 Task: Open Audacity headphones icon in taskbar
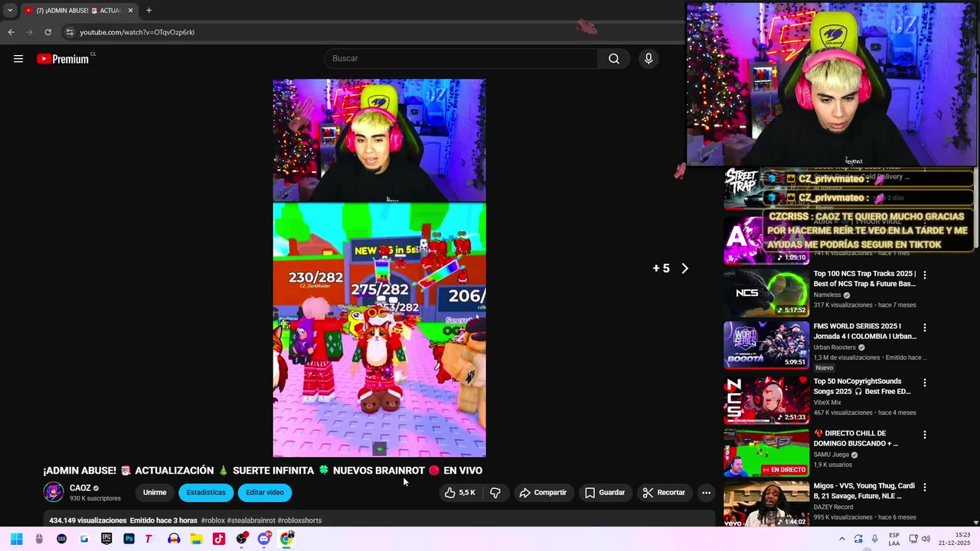174,539
